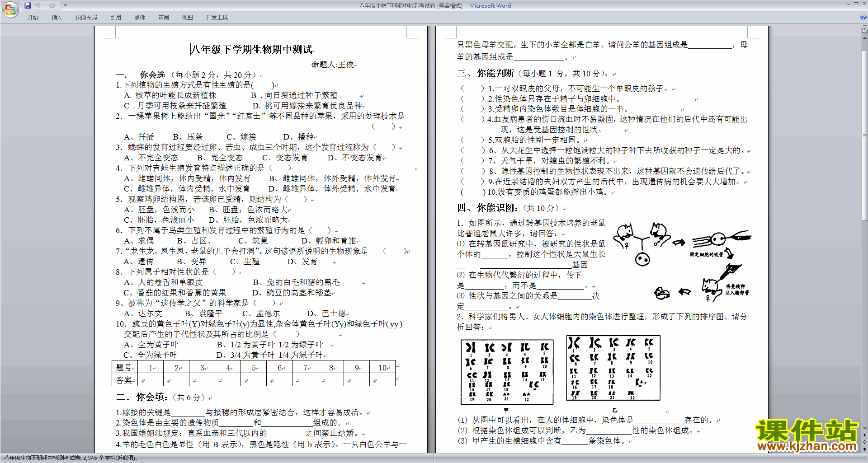
Task: Click the heading 三、你能判断
Action: coord(486,73)
